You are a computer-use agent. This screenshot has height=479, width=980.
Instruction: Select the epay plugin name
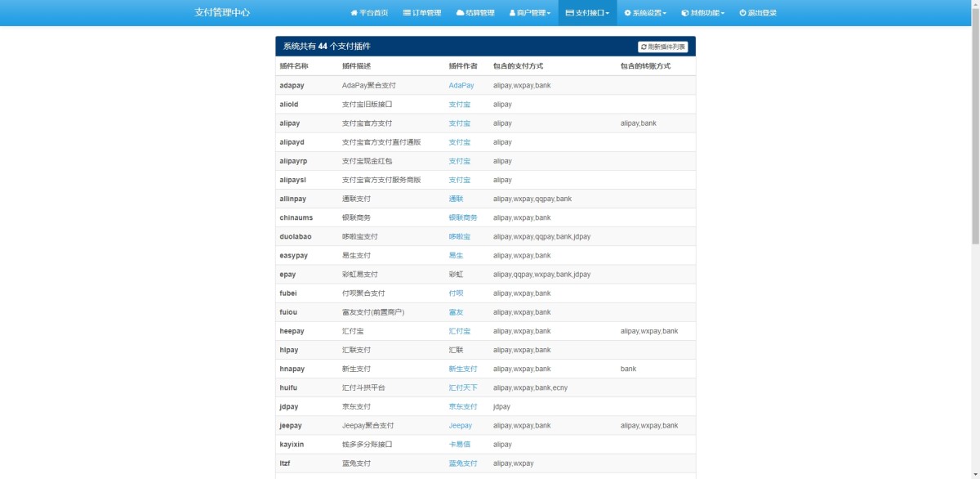point(287,274)
